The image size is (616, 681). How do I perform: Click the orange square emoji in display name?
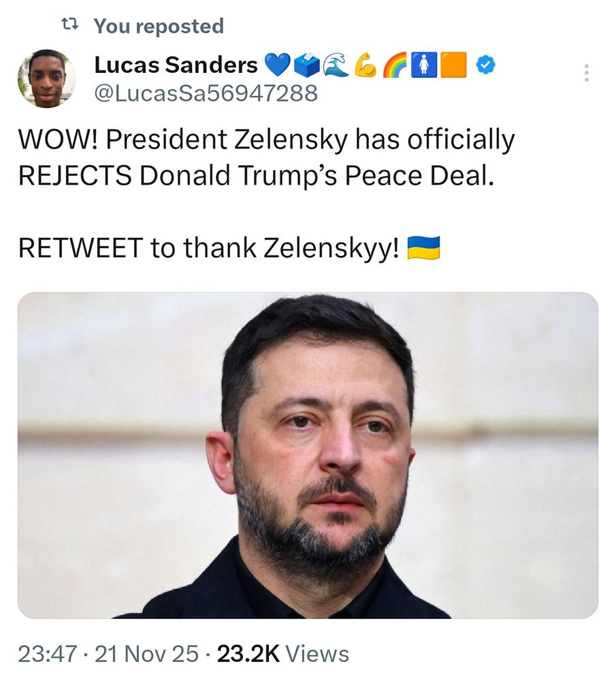(454, 65)
